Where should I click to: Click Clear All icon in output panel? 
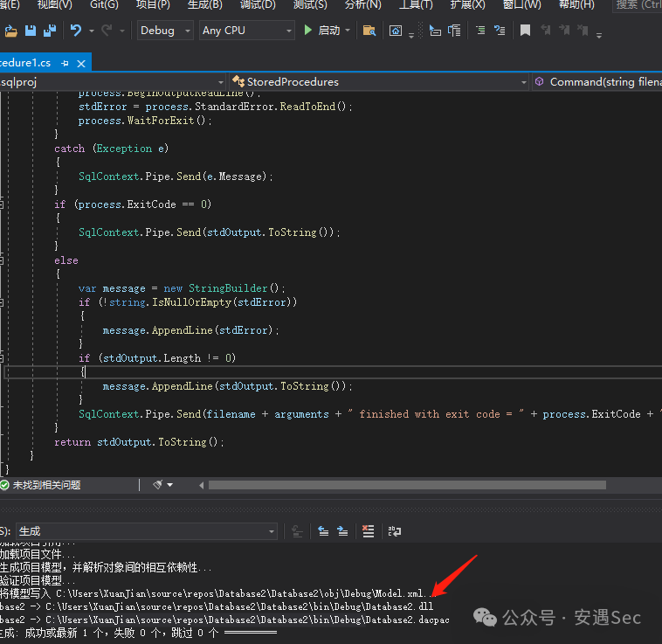tap(368, 531)
